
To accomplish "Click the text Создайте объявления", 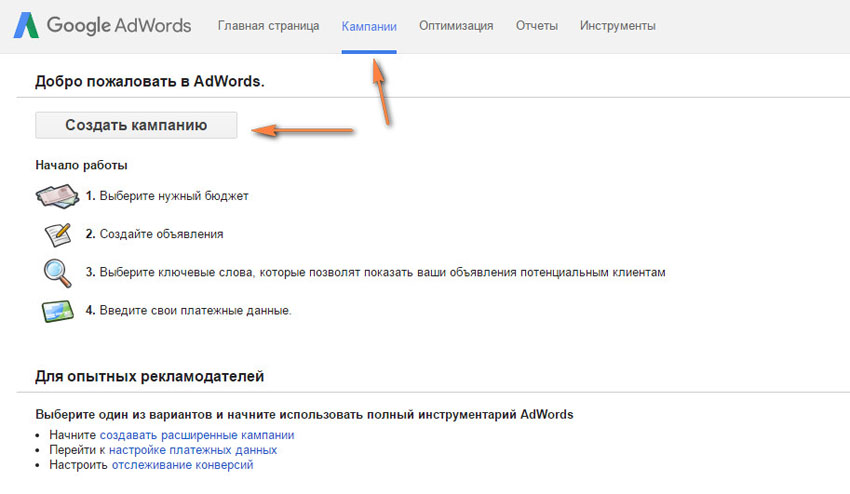I will [x=162, y=234].
